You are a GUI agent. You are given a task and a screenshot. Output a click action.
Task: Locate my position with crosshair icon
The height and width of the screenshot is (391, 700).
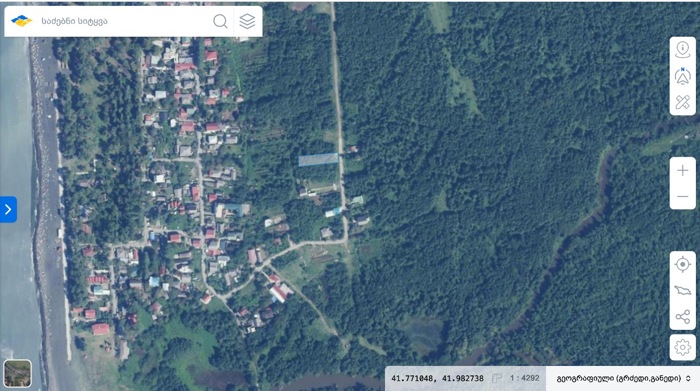tap(683, 265)
